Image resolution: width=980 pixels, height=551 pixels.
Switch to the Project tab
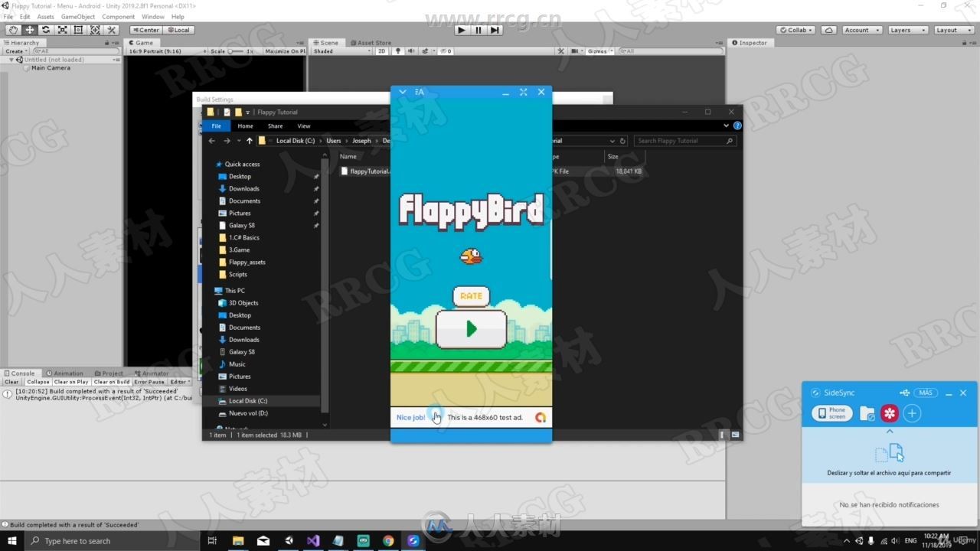click(109, 373)
